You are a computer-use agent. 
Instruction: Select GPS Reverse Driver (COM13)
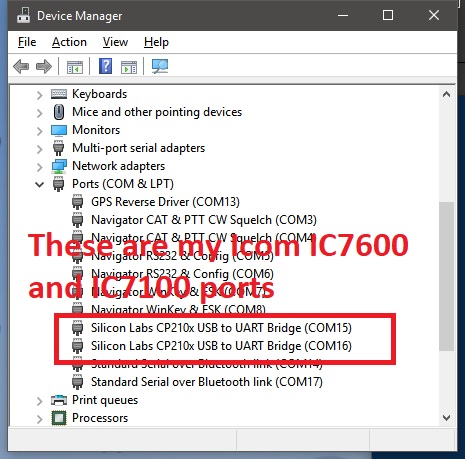(165, 202)
